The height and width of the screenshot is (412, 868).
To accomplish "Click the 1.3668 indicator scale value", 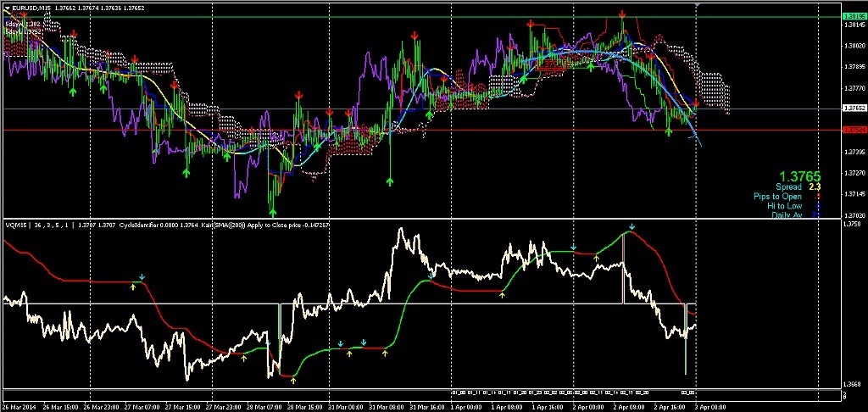I will 850,384.
